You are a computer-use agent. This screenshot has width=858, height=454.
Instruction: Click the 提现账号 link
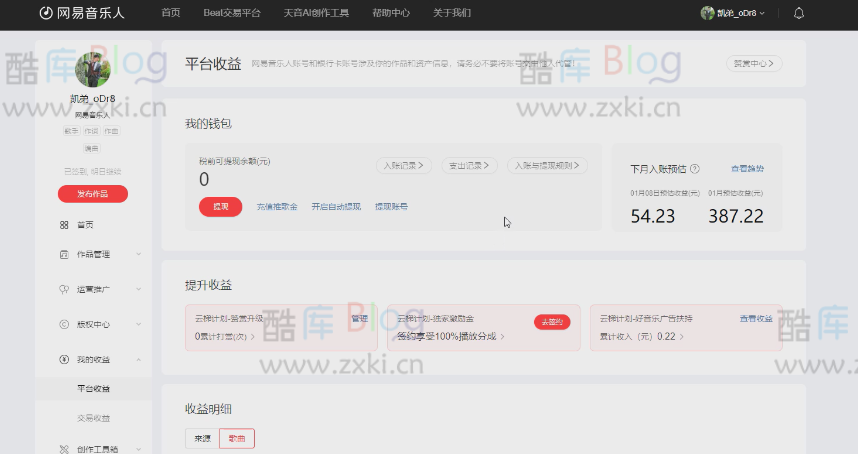pos(391,207)
